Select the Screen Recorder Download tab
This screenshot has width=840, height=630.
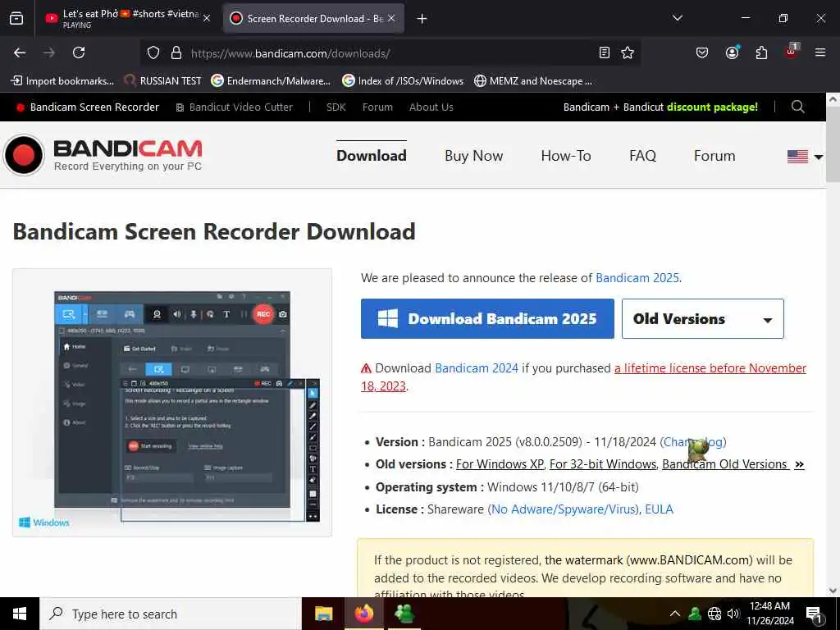coord(313,19)
